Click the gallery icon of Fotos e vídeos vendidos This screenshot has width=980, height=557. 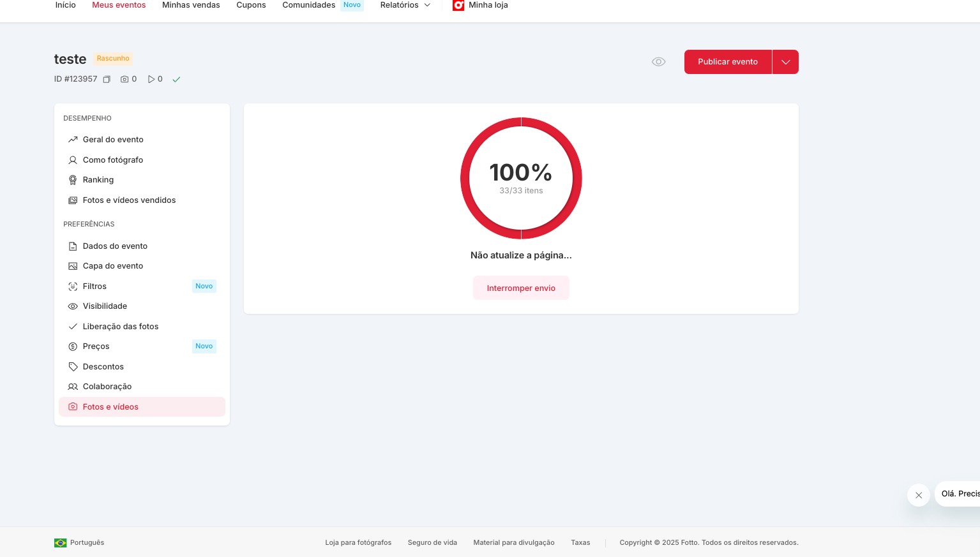[x=73, y=200]
